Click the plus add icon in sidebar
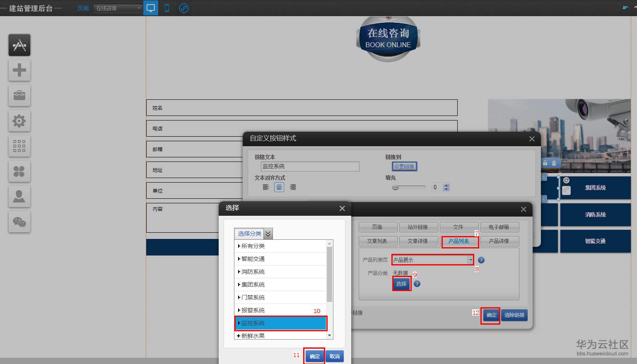Viewport: 637px width, 364px height. click(19, 70)
